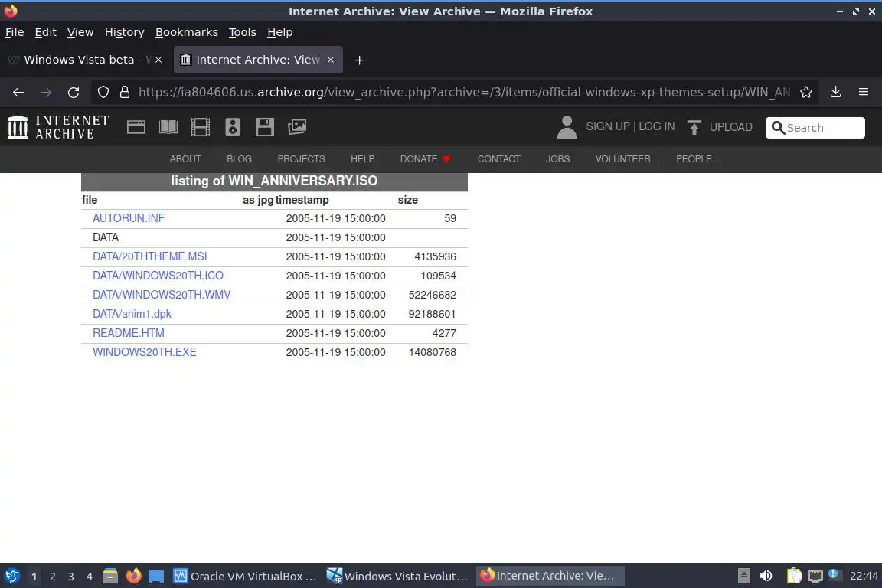Focus the Archive Search field
Screen dimensions: 882x588
click(815, 128)
